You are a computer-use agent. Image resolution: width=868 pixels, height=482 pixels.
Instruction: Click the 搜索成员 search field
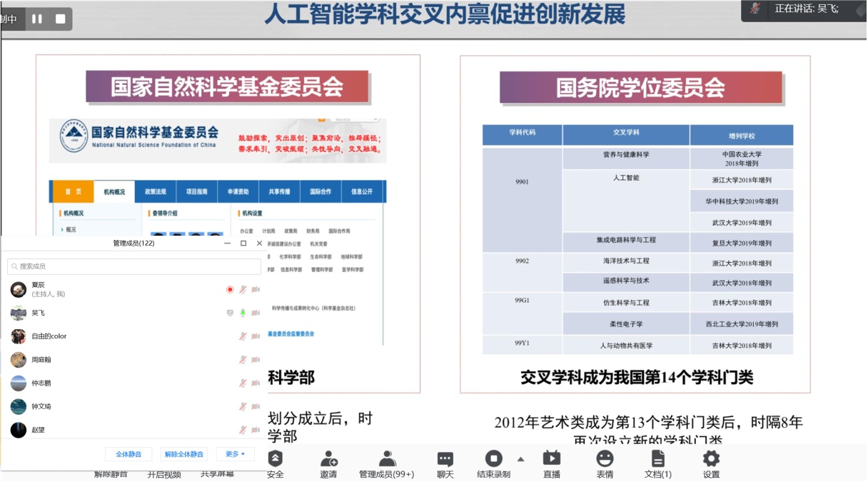(134, 266)
